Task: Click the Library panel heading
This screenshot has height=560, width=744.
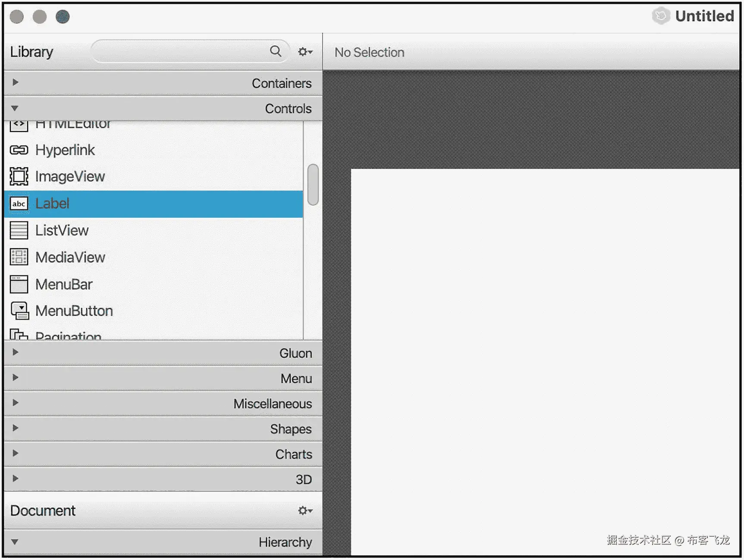Action: coord(31,52)
